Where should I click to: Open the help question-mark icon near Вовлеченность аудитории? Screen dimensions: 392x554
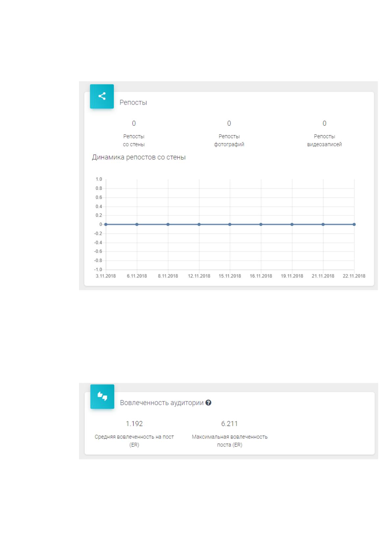[x=208, y=403]
